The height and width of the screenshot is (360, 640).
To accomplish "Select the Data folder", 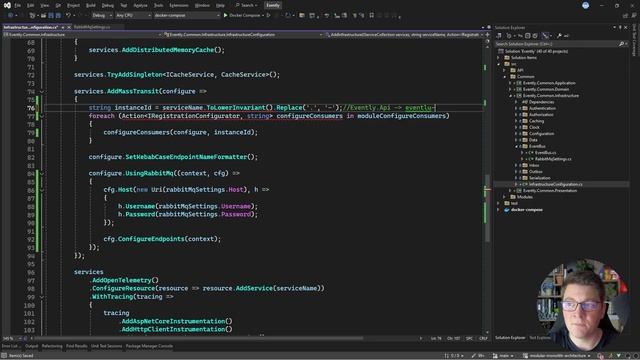I will 533,140.
